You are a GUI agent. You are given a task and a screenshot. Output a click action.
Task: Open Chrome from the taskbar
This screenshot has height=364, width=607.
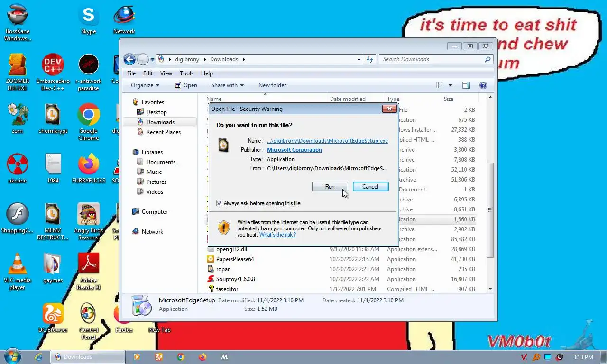181,357
